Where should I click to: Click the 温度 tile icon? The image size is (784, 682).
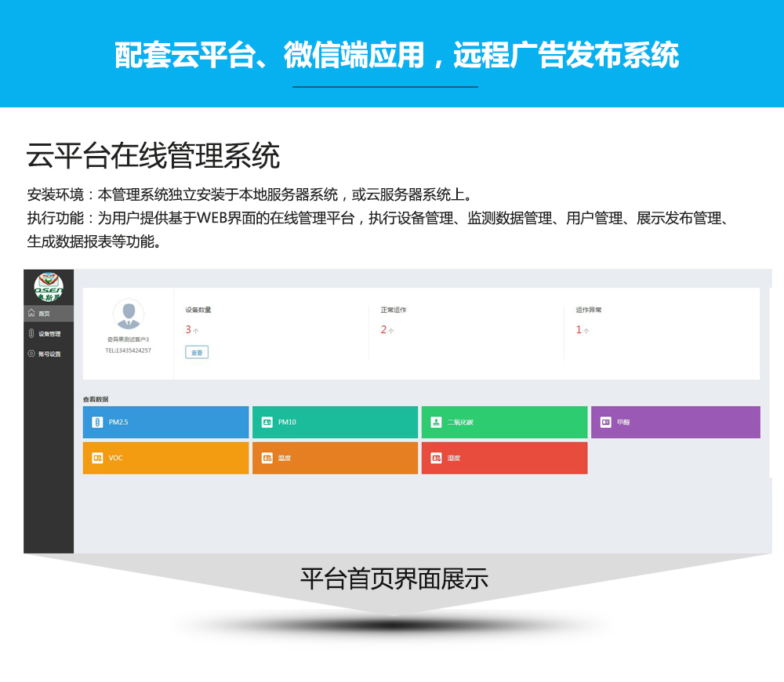tap(267, 458)
